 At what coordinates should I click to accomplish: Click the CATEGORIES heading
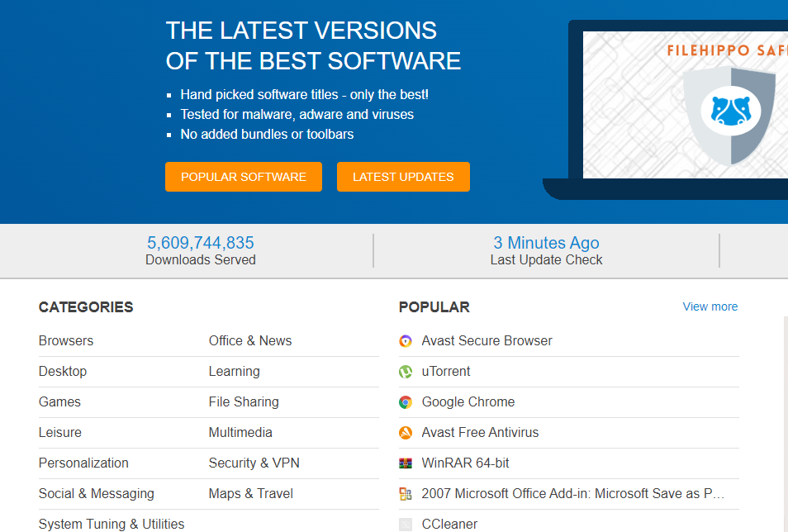86,307
